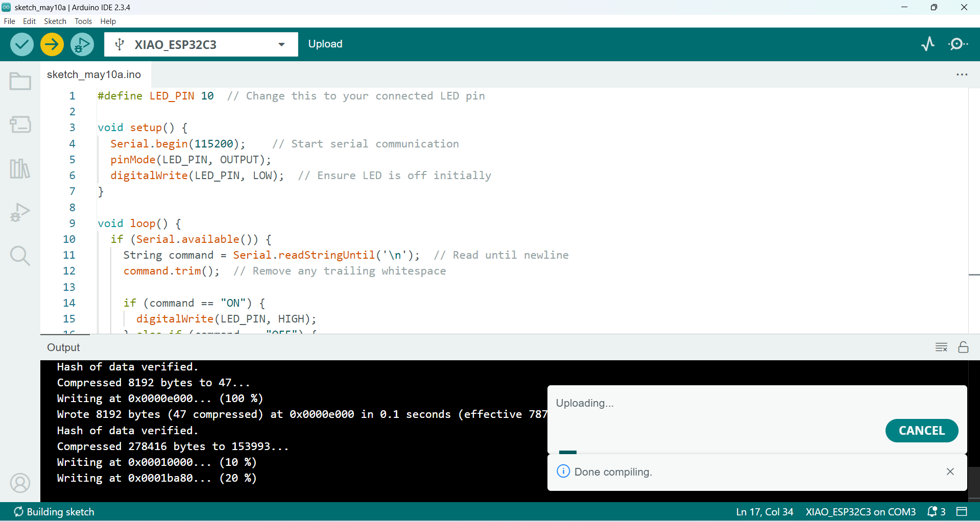Screen dimensions: 980x522
Task: Open the Serial Monitor
Action: 958,44
